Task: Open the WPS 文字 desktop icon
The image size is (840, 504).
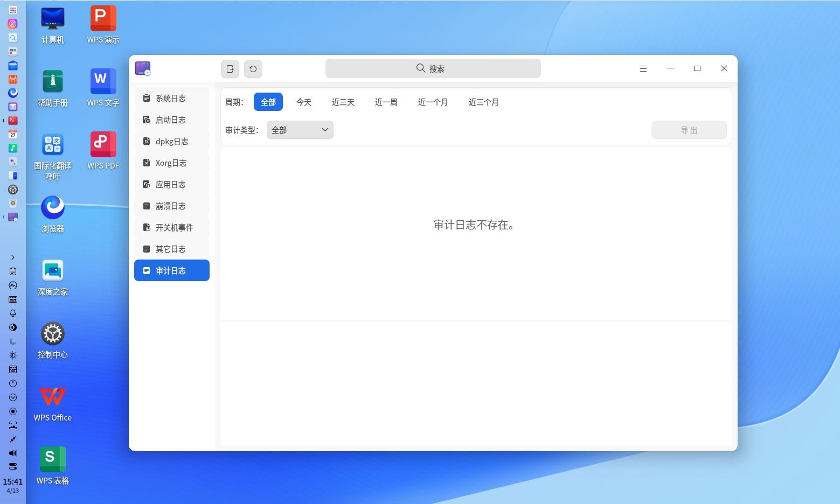Action: (x=103, y=88)
